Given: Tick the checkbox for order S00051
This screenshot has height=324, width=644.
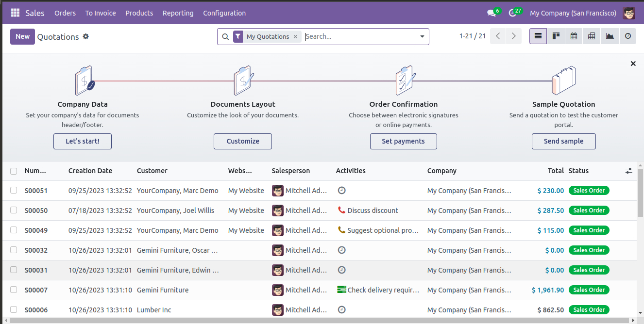Looking at the screenshot, I should click(14, 191).
